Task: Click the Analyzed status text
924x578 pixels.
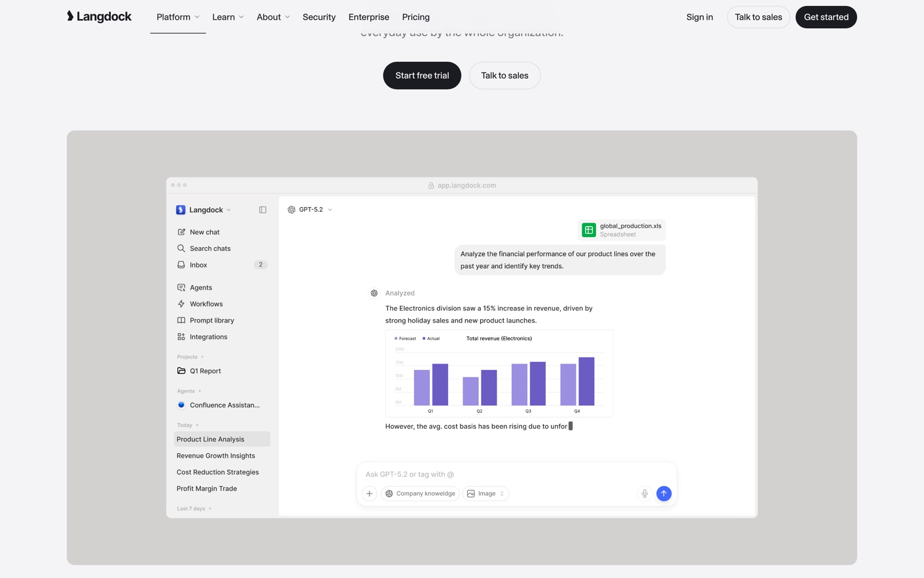Action: (400, 293)
